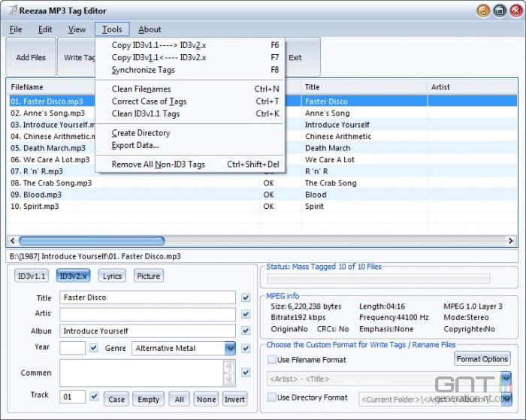The width and height of the screenshot is (526, 420).
Task: Click file list scroll left arrow
Action: (13, 240)
